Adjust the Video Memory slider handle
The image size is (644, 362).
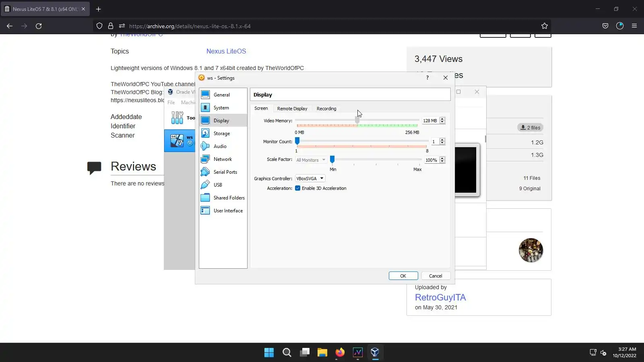click(x=357, y=120)
